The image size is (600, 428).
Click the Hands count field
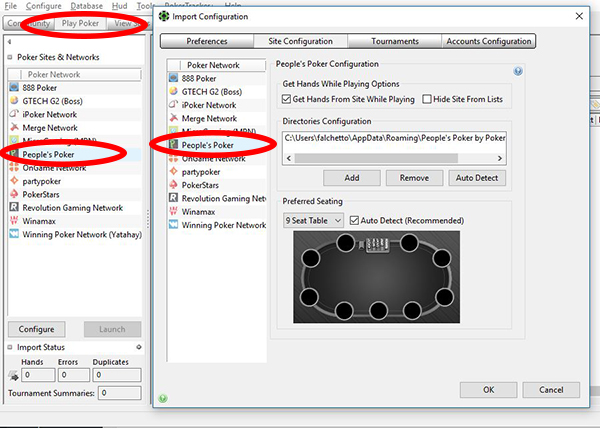click(x=38, y=375)
